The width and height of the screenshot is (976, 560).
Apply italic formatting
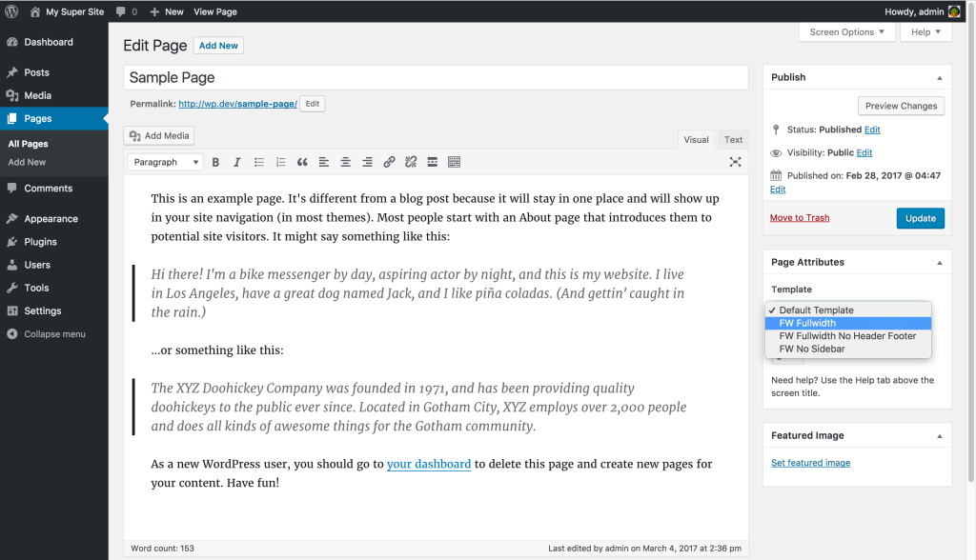(236, 162)
